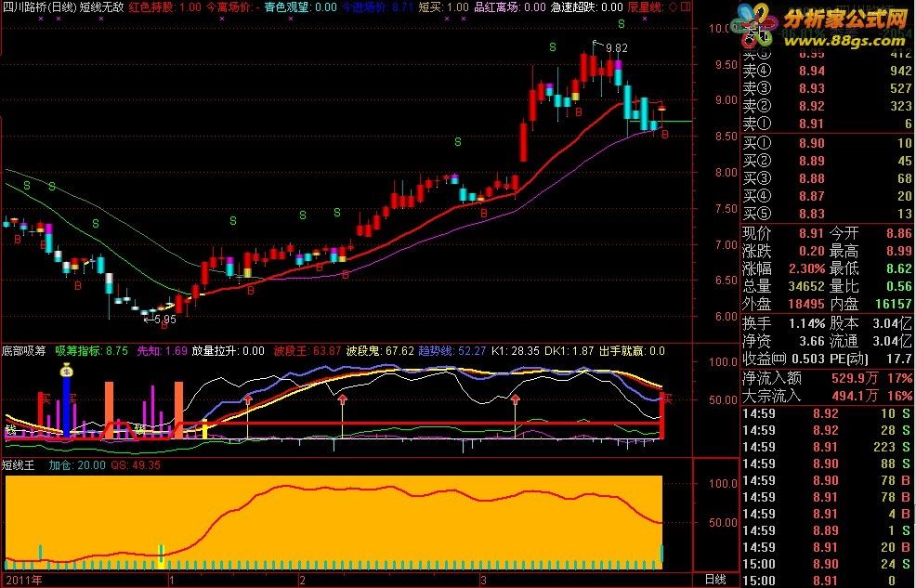The width and height of the screenshot is (916, 588).
Task: Click the 2011年 date axis label
Action: (24, 580)
